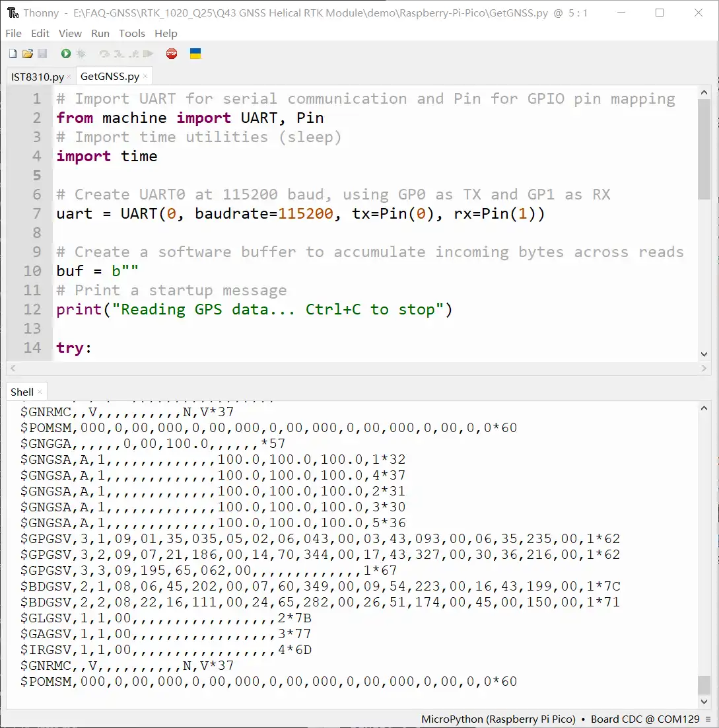Open the Tools menu
This screenshot has height=728, width=719.
point(132,33)
